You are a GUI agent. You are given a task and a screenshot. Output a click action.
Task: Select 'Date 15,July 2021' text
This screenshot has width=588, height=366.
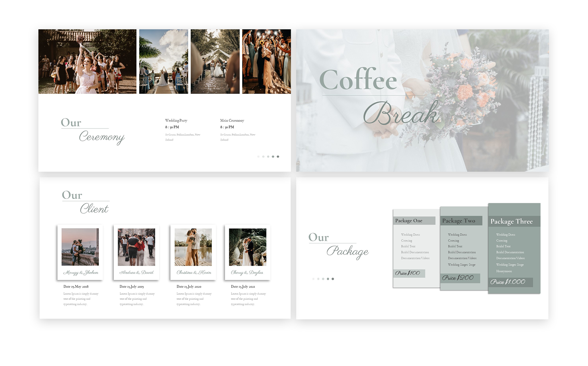point(243,287)
